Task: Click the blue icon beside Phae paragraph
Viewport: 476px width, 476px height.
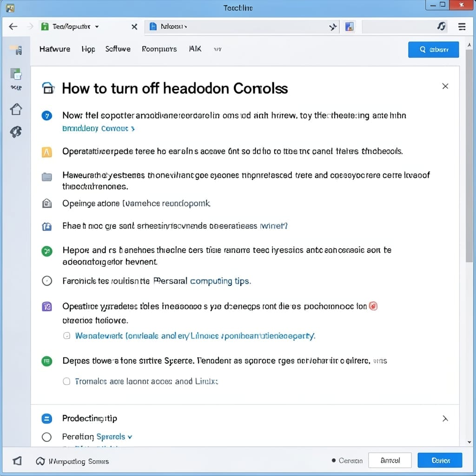Action: 47,226
